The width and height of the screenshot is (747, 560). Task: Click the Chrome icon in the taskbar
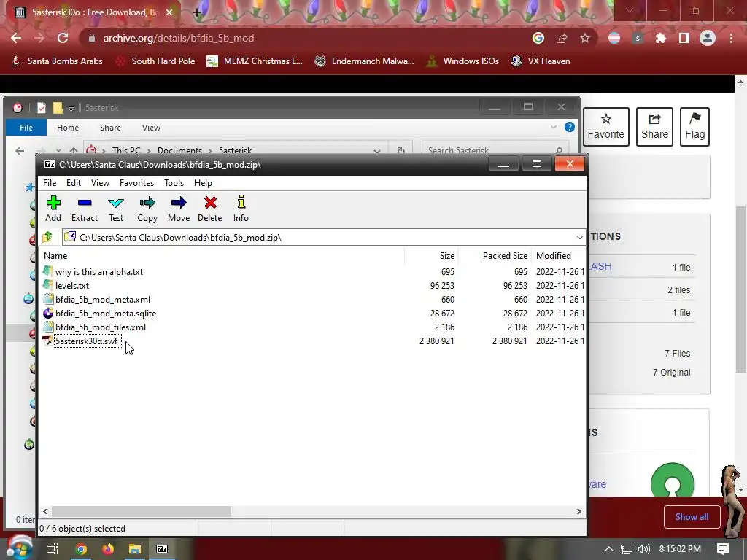pyautogui.click(x=81, y=549)
